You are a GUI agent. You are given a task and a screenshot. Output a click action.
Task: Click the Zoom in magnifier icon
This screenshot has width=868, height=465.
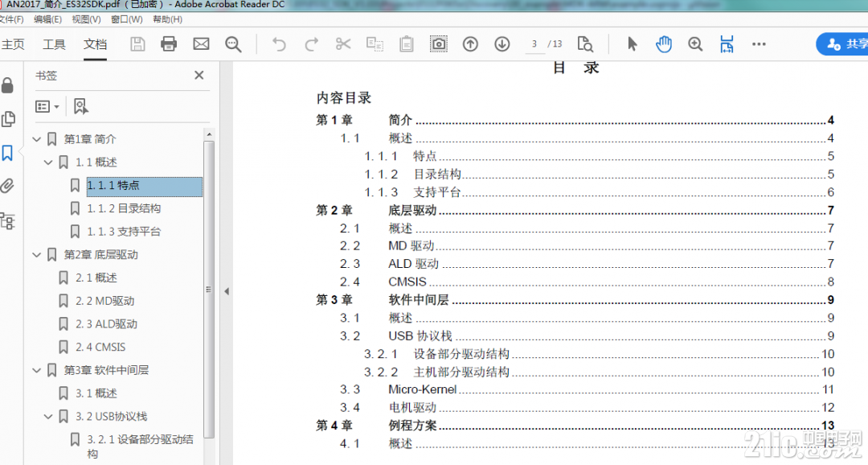(695, 43)
